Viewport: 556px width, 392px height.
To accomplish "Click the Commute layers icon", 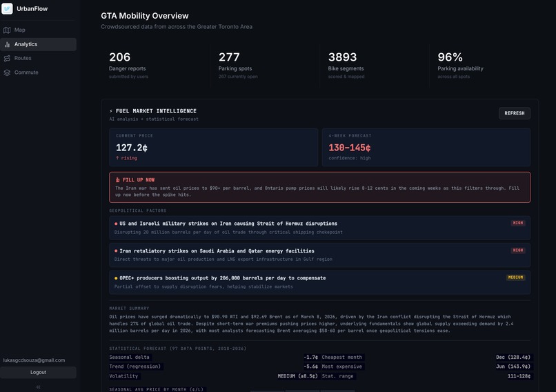I will (x=7, y=72).
